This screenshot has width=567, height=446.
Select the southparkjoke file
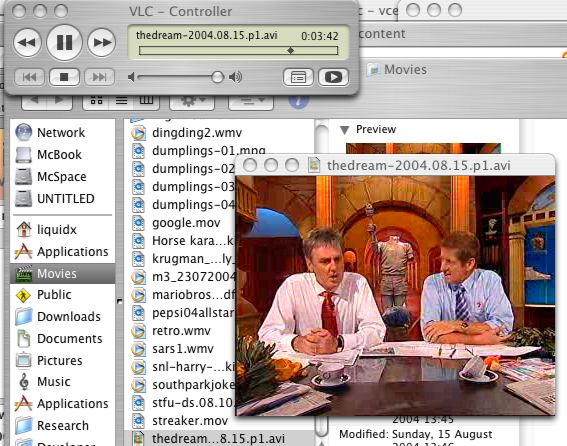[183, 385]
